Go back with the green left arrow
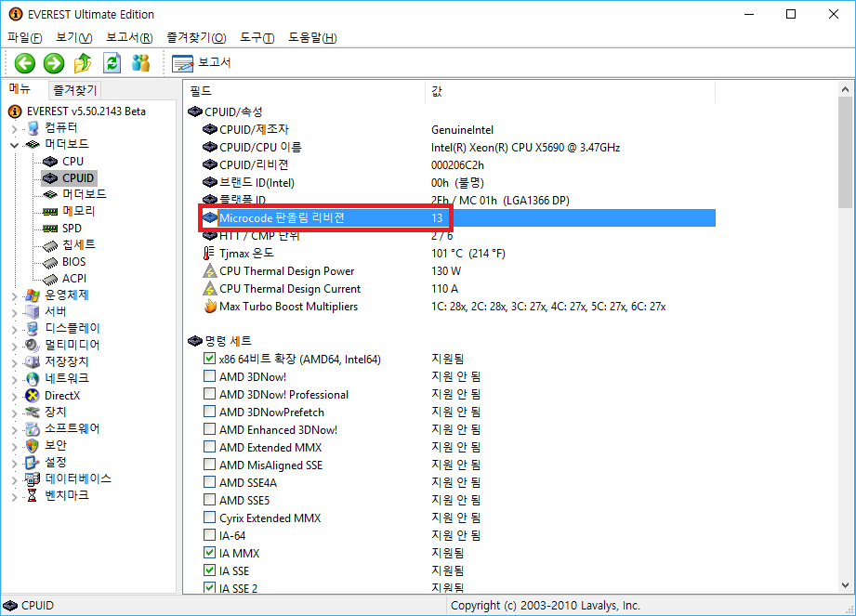856x616 pixels. [x=24, y=63]
